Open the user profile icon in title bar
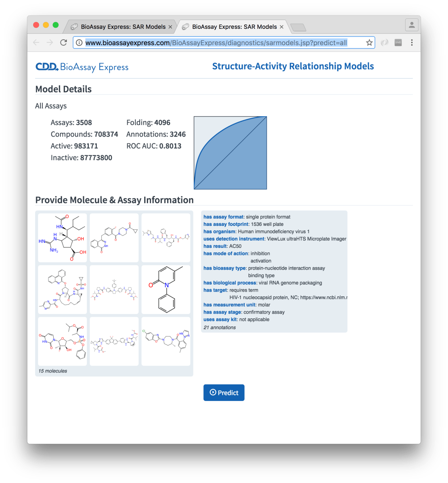 [412, 25]
